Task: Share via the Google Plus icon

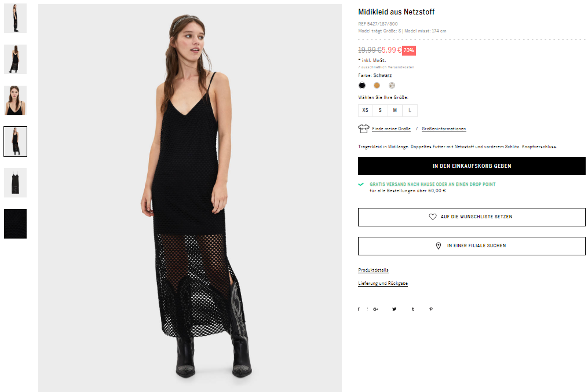Action: tap(376, 309)
